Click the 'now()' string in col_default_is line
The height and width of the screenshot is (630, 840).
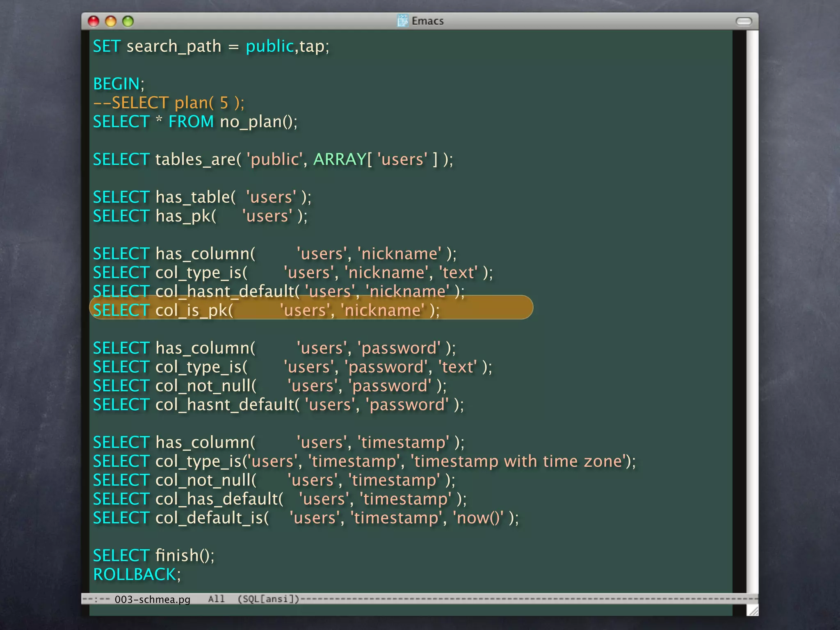click(478, 518)
